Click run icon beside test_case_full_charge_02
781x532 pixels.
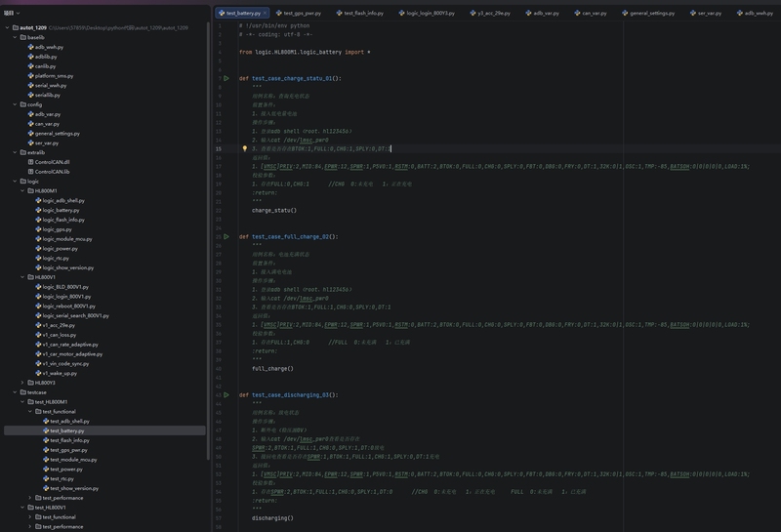[226, 236]
